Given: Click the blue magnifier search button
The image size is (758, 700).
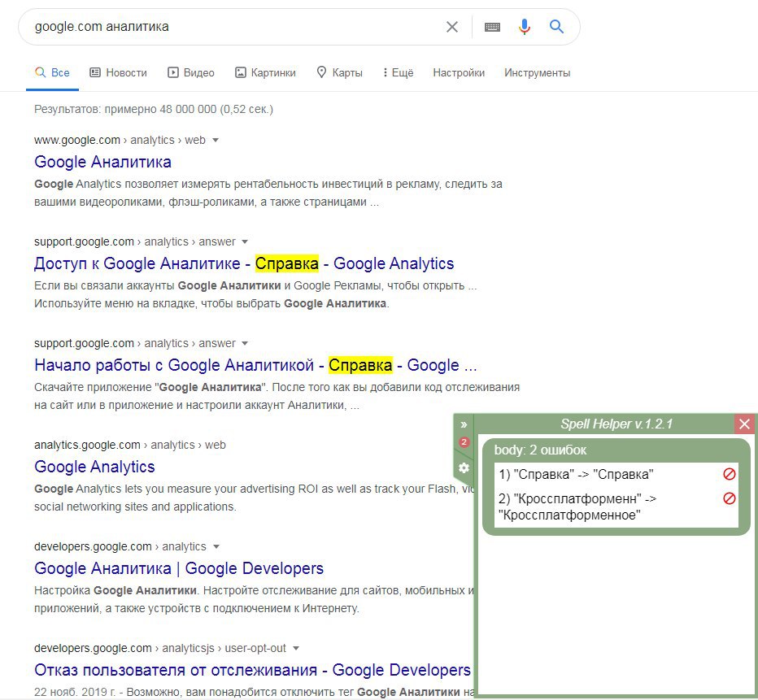Looking at the screenshot, I should [556, 27].
